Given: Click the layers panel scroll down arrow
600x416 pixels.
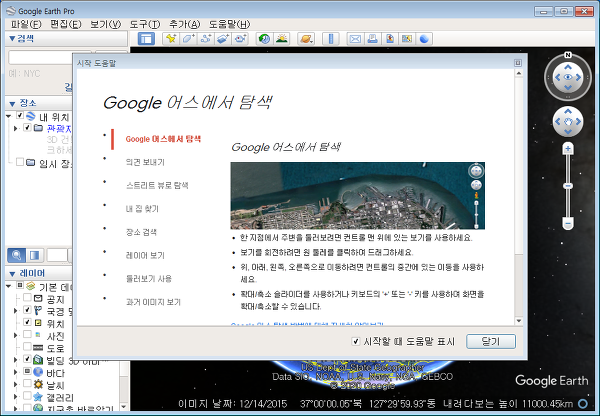Looking at the screenshot, I should pyautogui.click(x=124, y=406).
